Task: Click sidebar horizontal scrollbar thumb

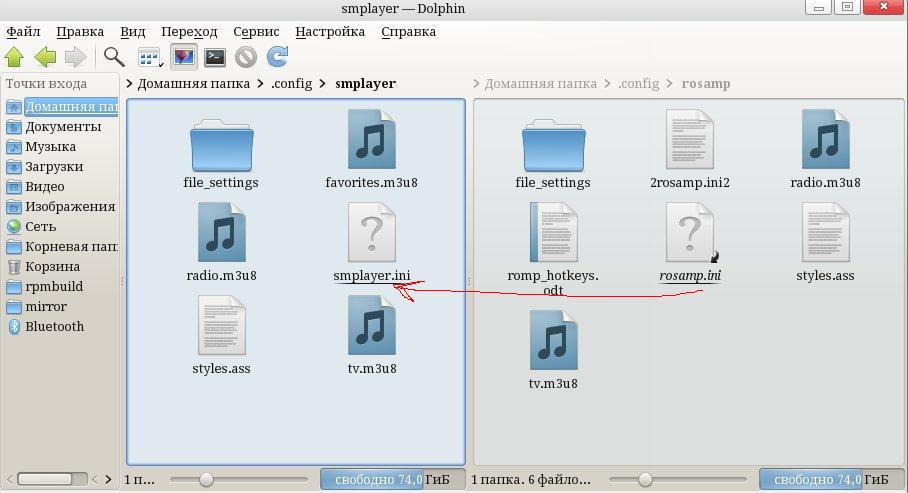Action: coord(45,479)
